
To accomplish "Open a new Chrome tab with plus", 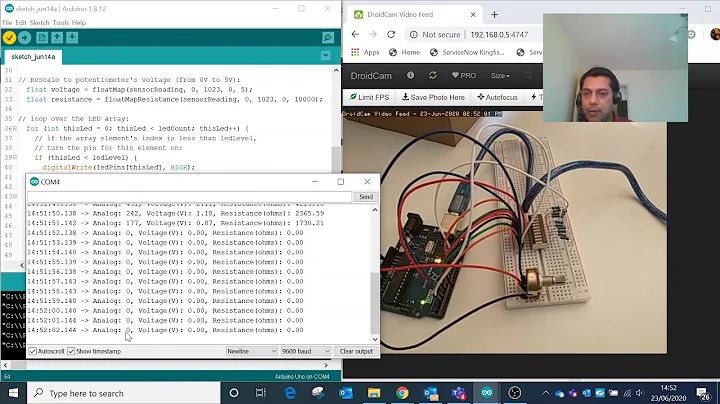I will pyautogui.click(x=494, y=15).
